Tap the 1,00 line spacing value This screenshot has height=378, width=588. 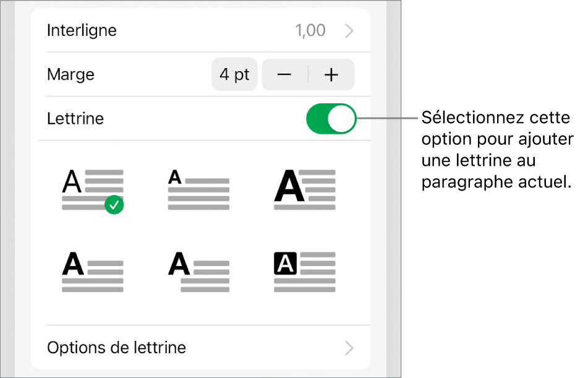pyautogui.click(x=310, y=30)
